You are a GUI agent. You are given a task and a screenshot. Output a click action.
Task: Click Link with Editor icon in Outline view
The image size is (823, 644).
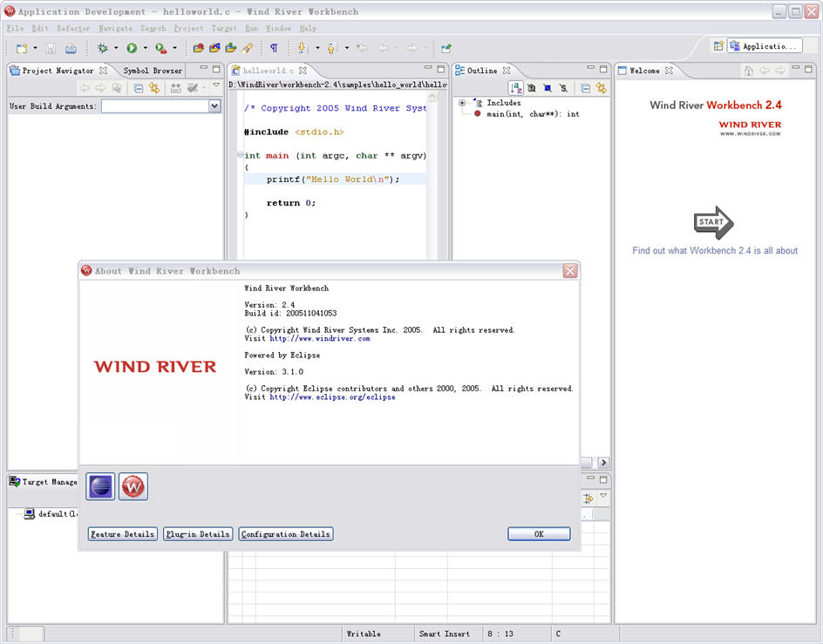tap(602, 88)
